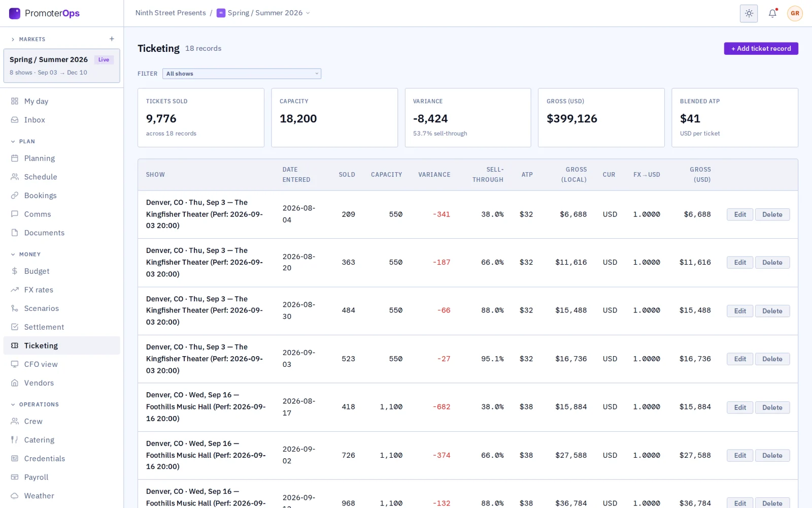Open FX rates trend icon item
The height and width of the screenshot is (508, 812).
[15, 290]
